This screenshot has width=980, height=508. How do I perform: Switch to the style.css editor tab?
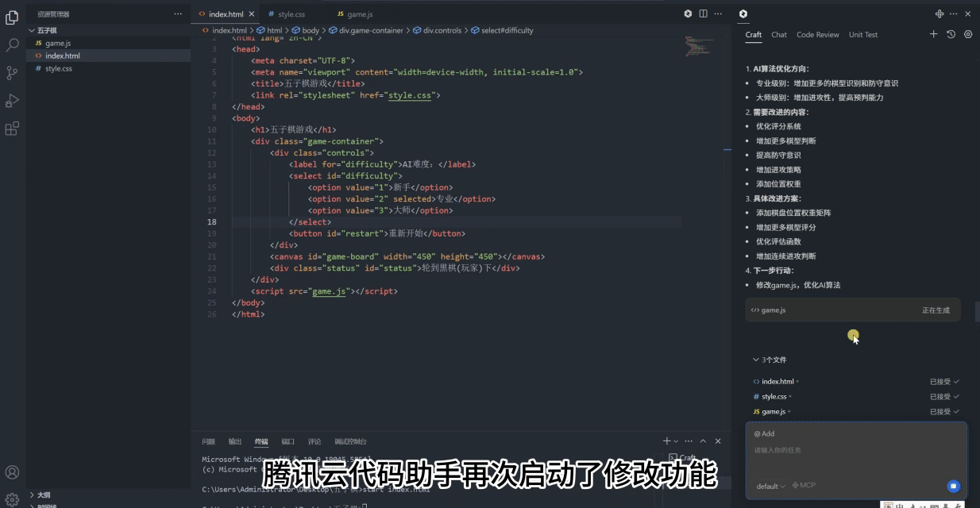291,14
